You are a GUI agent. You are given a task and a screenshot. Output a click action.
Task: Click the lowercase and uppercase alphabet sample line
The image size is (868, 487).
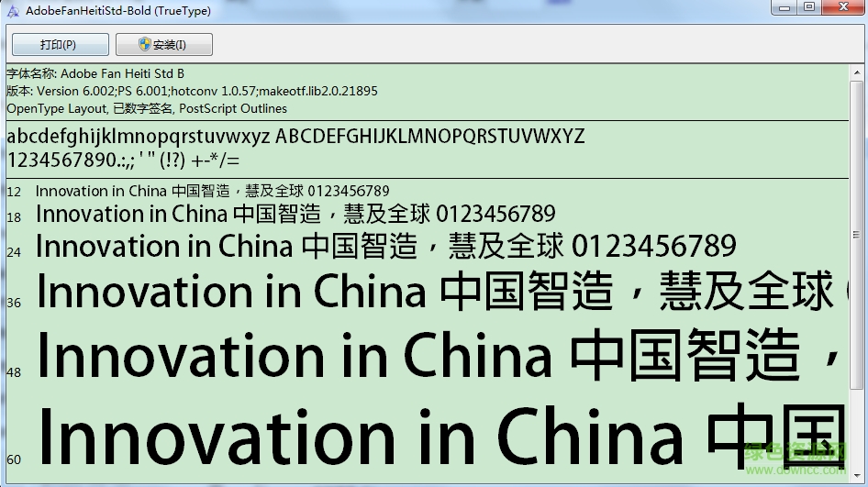295,136
